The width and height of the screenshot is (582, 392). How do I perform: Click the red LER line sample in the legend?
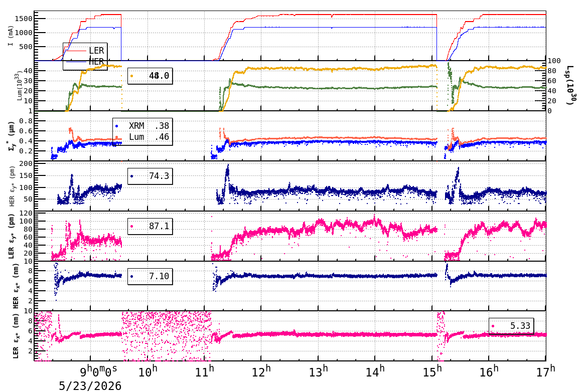[x=75, y=51]
